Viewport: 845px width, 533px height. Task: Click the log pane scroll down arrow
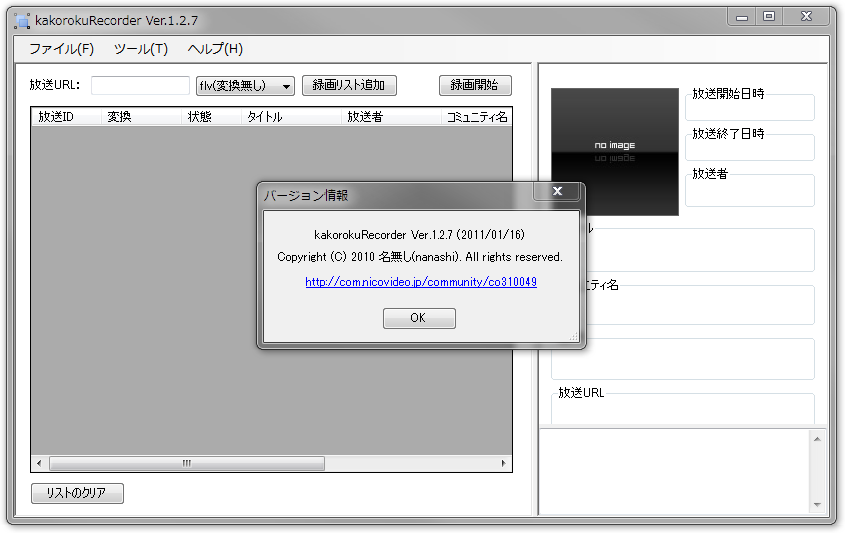tap(817, 504)
